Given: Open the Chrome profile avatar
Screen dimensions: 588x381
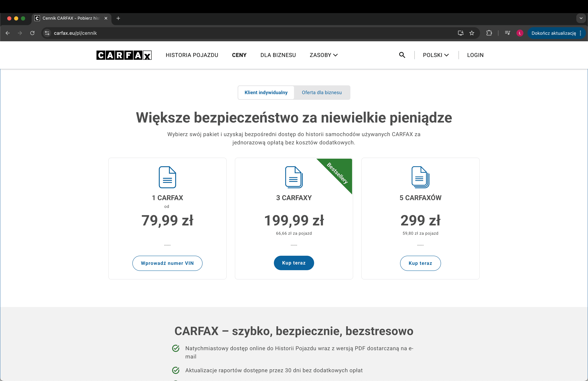Looking at the screenshot, I should pos(520,33).
